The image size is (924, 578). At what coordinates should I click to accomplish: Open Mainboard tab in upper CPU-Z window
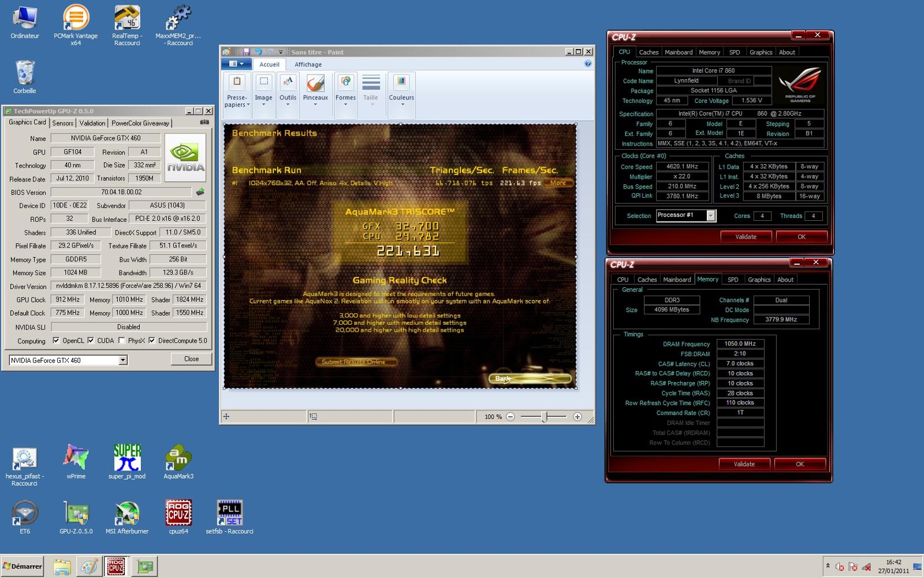click(x=679, y=52)
